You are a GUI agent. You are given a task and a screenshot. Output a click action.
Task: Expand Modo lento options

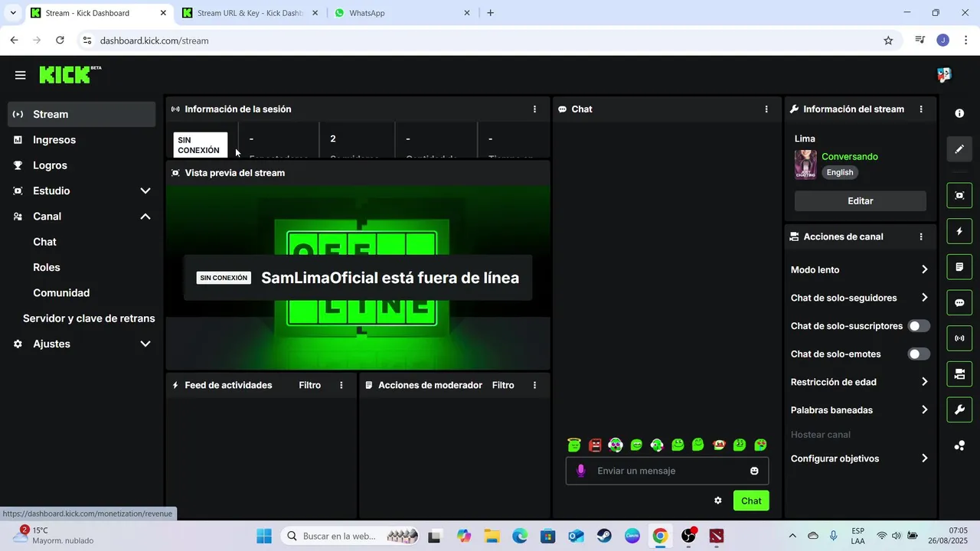pyautogui.click(x=924, y=269)
